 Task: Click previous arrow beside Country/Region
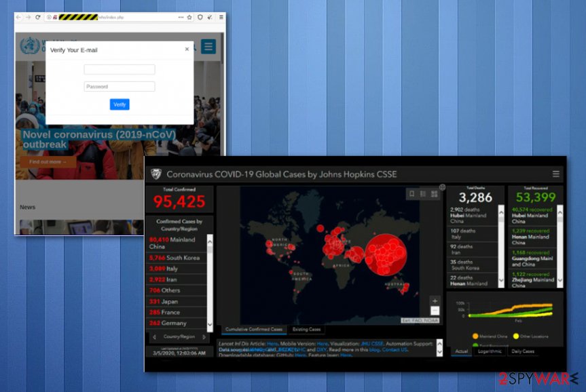click(154, 337)
